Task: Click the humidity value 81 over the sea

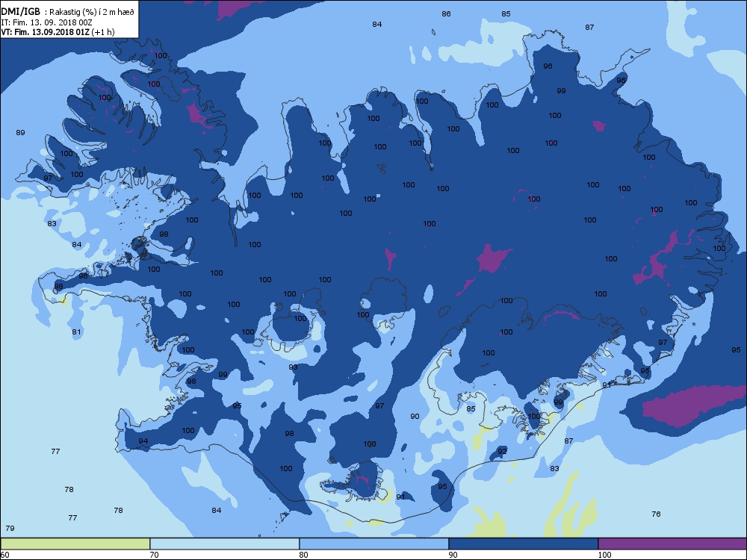Action: click(76, 332)
